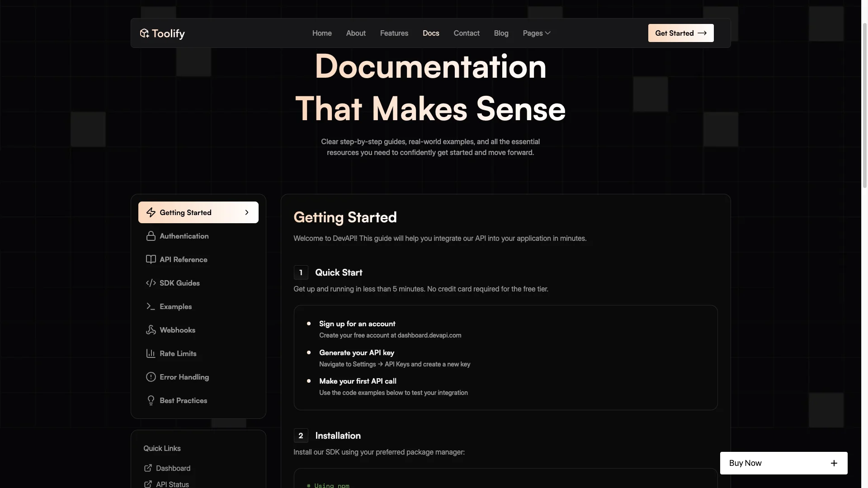This screenshot has height=488, width=868.
Task: Click the chevron on the Getting Started item
Action: pos(247,212)
